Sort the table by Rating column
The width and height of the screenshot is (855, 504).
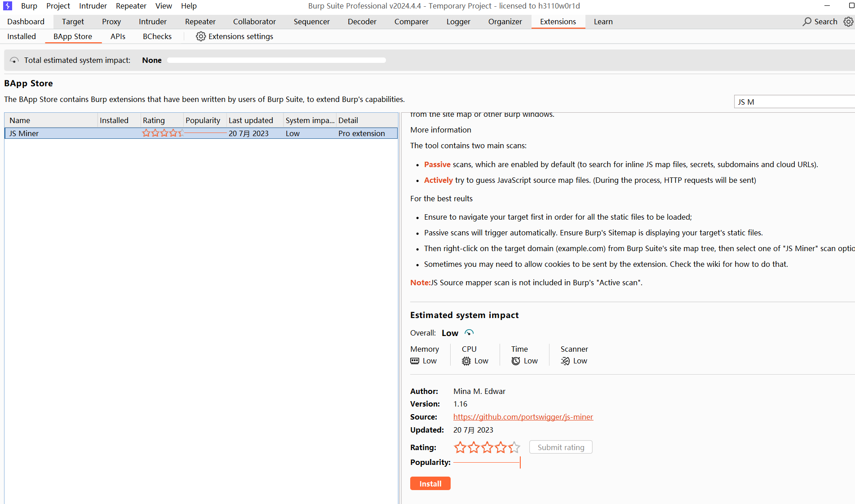tap(162, 120)
